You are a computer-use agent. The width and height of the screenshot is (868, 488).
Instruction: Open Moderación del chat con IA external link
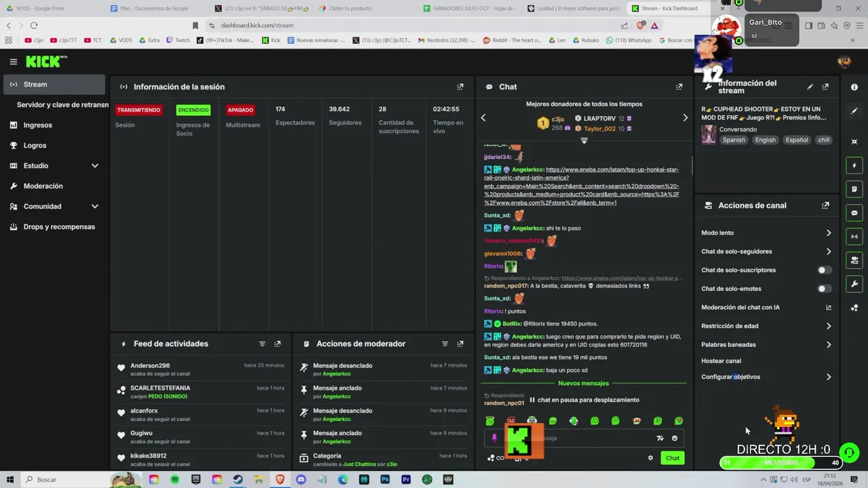828,307
